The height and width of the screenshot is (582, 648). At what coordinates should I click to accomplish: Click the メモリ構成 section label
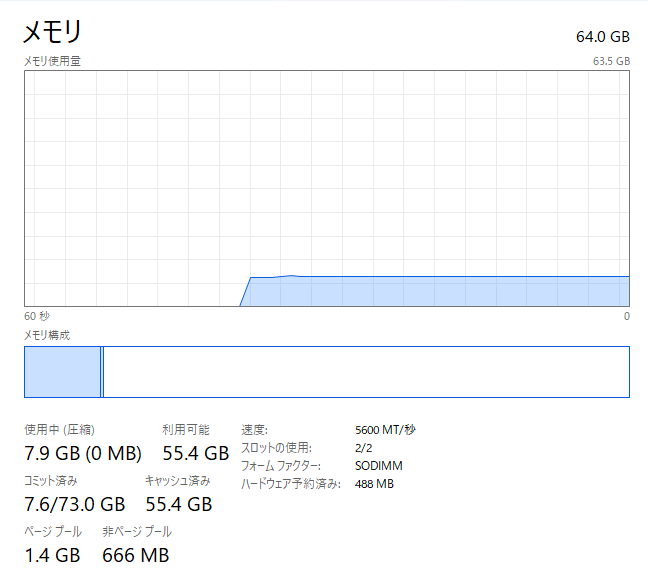click(x=47, y=335)
